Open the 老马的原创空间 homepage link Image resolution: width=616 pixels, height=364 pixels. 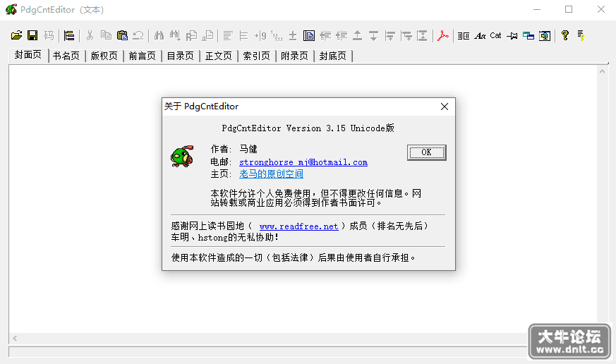[x=271, y=174]
